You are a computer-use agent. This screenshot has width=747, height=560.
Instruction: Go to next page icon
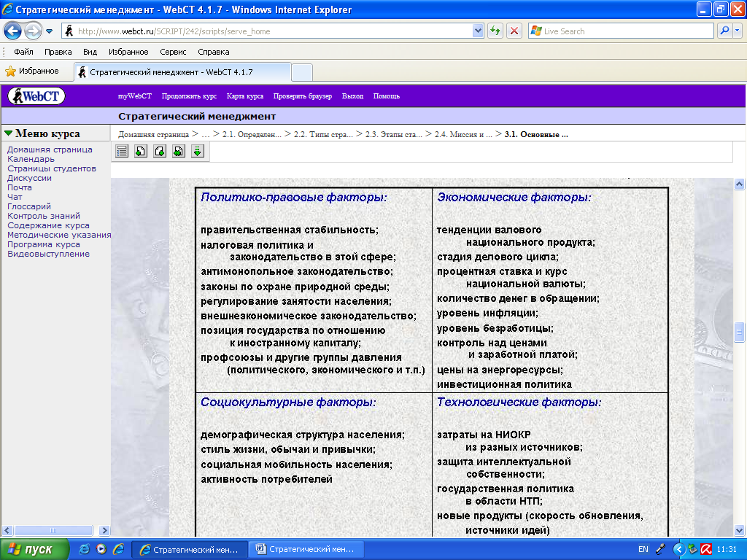pyautogui.click(x=160, y=152)
